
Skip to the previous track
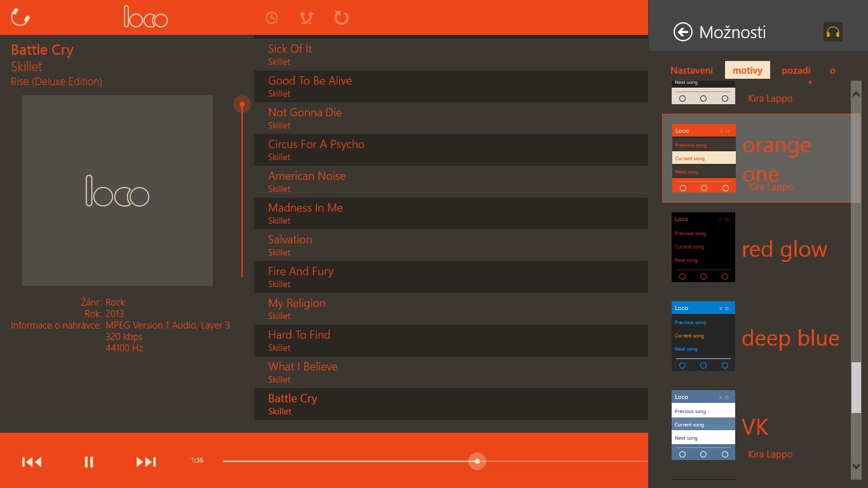click(32, 462)
